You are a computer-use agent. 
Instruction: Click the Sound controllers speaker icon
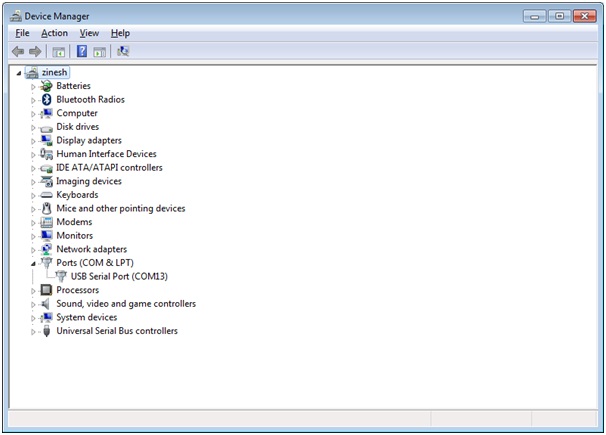click(46, 304)
